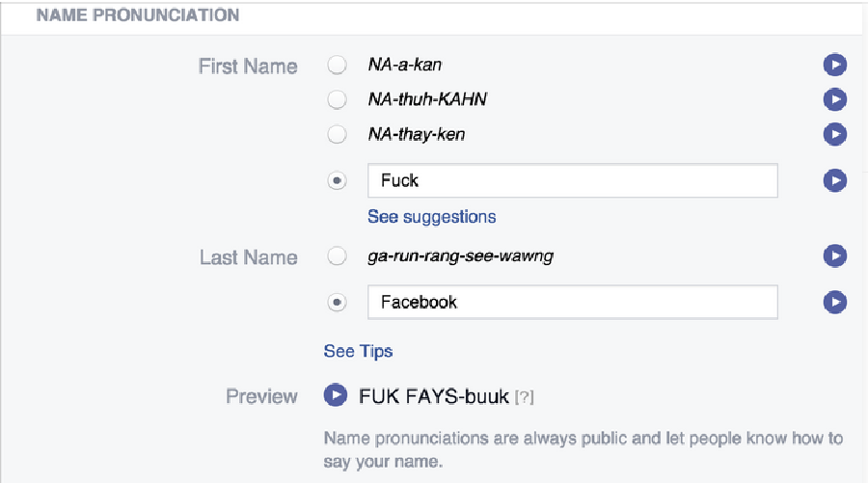Click the [?] help link beside preview
Screen dimensions: 868x483
click(525, 397)
